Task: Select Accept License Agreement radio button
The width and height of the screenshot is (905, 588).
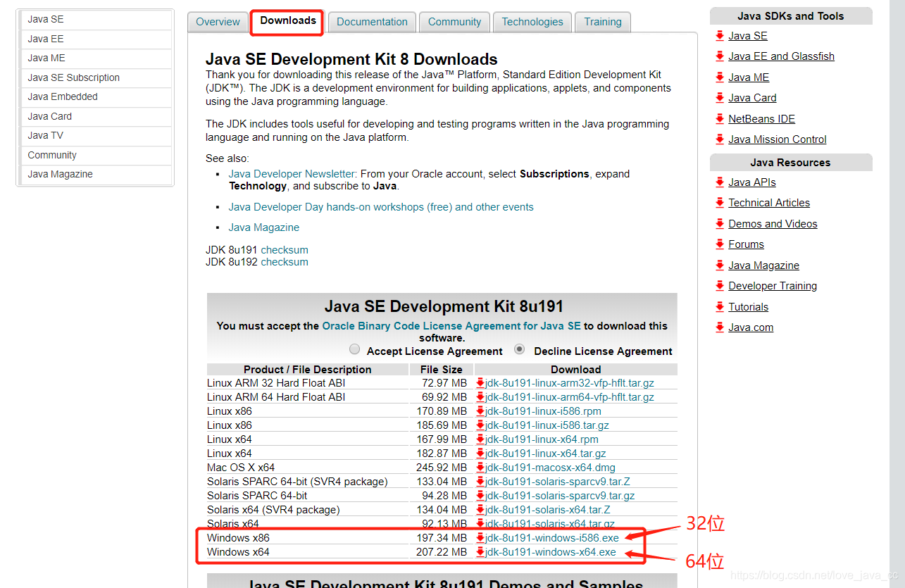Action: coord(354,349)
